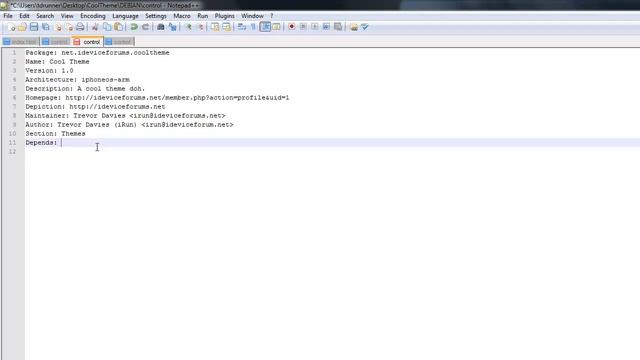
Task: Click the Close All toolbar icon
Action: coord(69,27)
